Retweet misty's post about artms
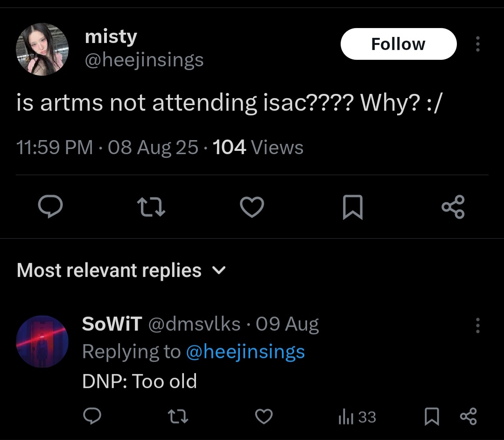 pyautogui.click(x=151, y=207)
